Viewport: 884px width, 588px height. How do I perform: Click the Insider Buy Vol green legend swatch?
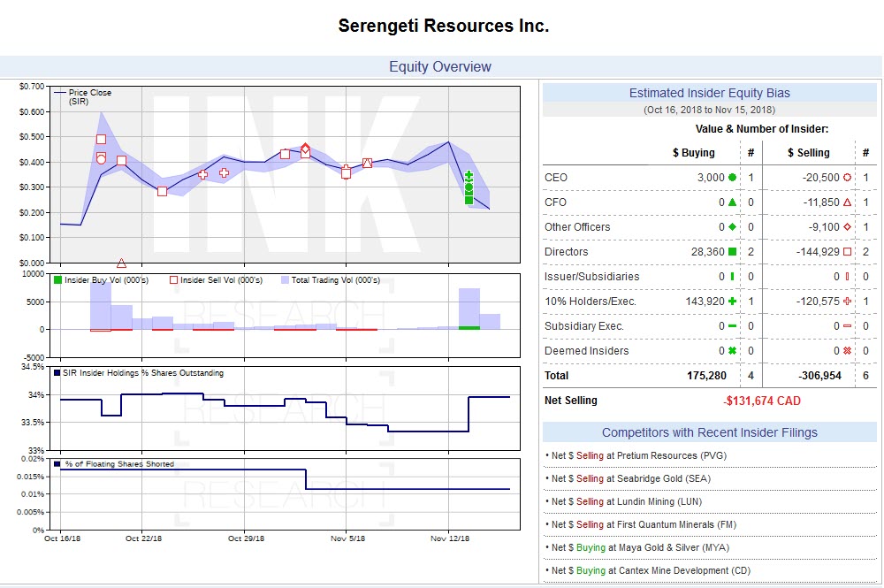point(58,280)
